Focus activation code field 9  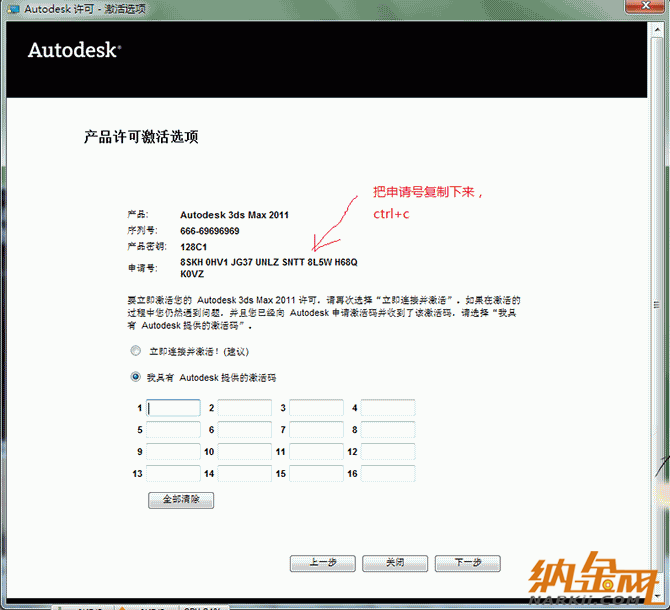coord(173,451)
